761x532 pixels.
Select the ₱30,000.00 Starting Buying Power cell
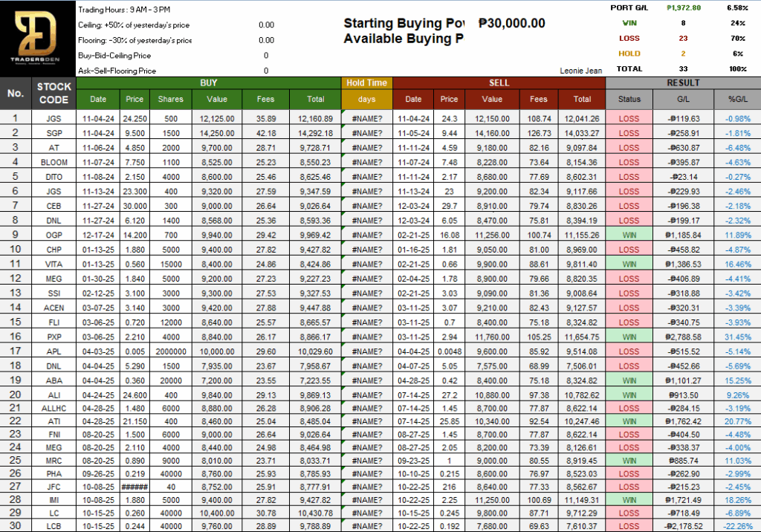click(512, 24)
